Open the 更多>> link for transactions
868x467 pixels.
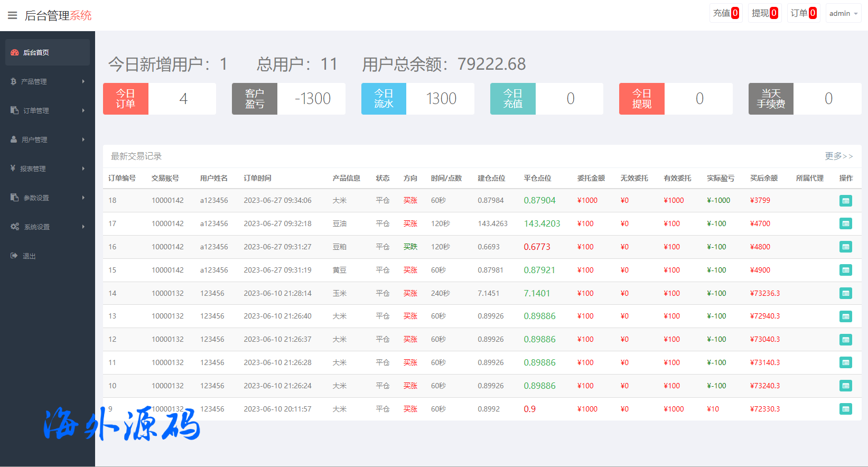(838, 156)
